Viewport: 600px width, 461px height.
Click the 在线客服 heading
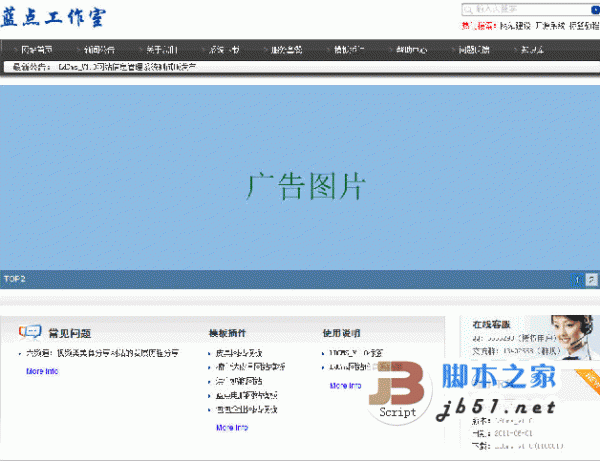492,324
